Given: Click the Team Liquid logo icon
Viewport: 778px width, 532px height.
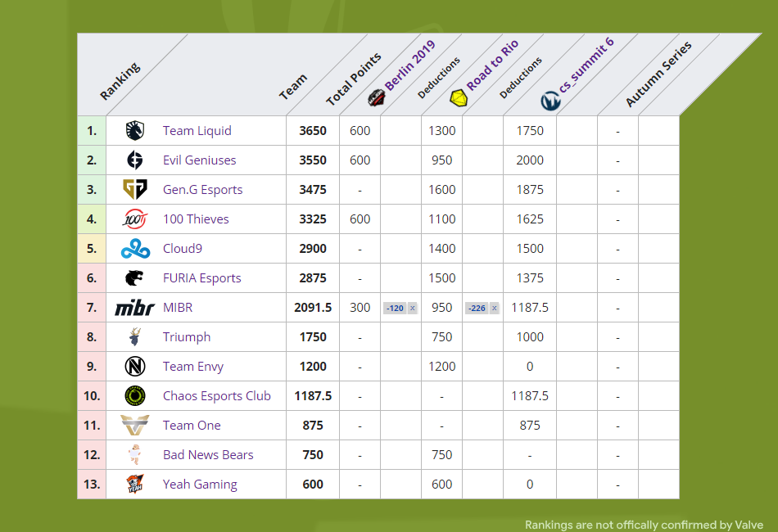Looking at the screenshot, I should (134, 130).
